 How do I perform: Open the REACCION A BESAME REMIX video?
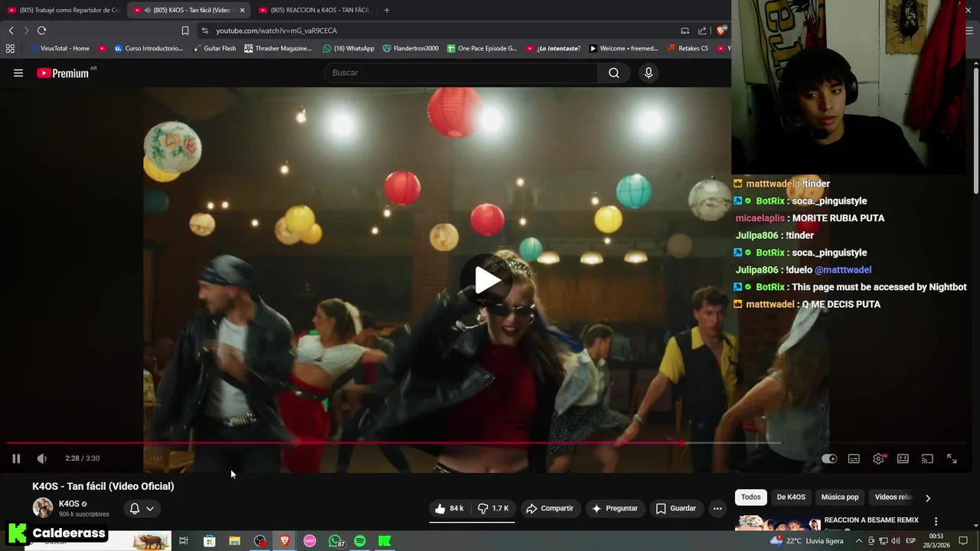871,520
